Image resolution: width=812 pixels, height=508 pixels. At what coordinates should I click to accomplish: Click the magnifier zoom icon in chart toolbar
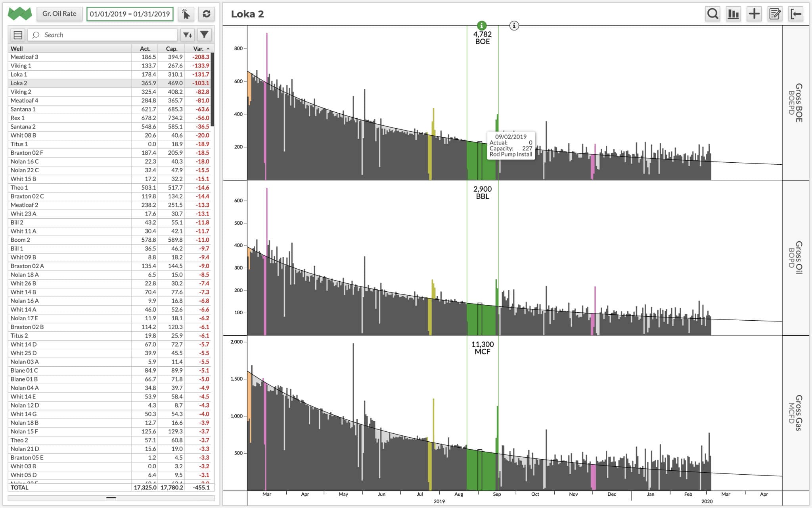[712, 14]
